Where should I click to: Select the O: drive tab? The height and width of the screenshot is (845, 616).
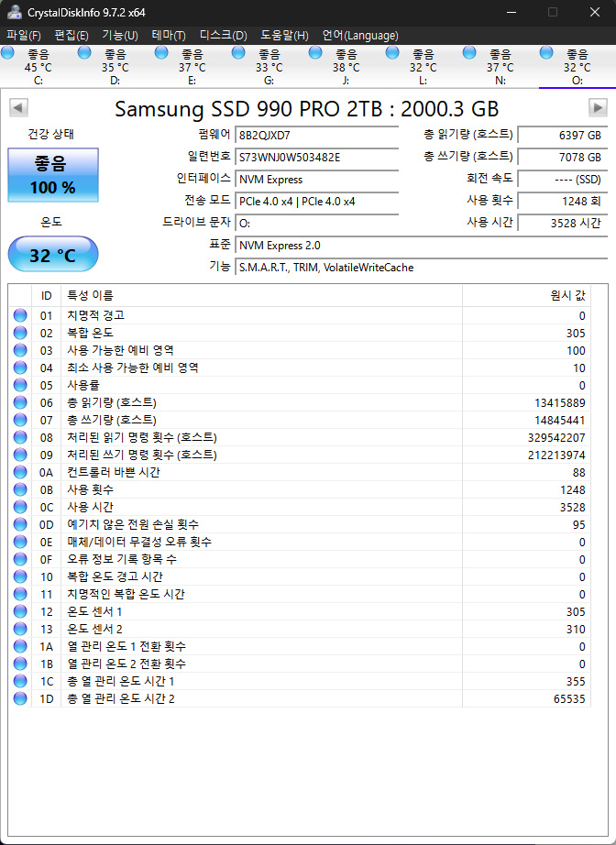click(577, 67)
